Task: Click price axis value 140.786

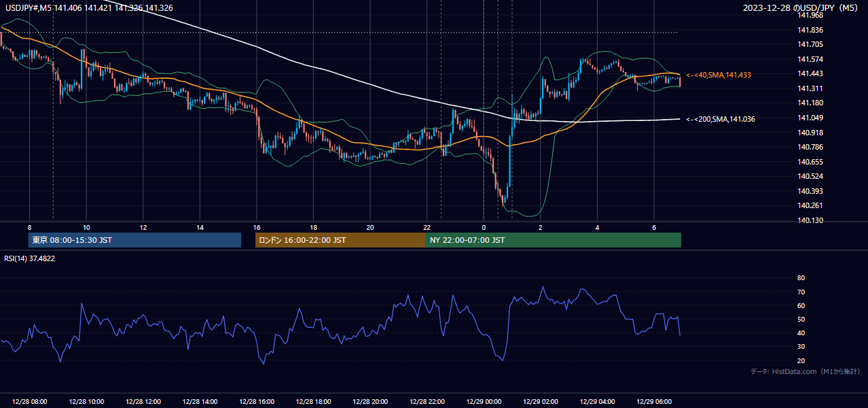Action: coord(810,147)
